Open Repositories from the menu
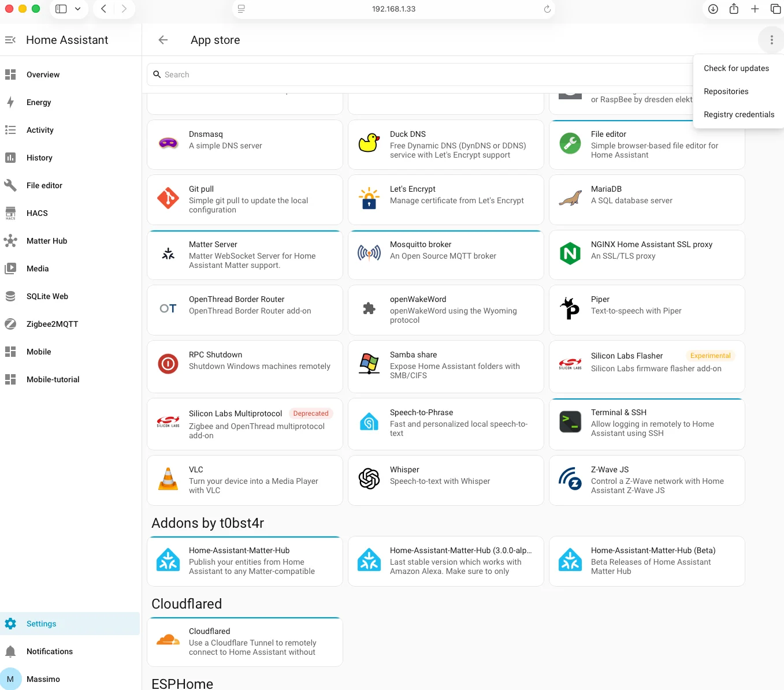 point(726,91)
